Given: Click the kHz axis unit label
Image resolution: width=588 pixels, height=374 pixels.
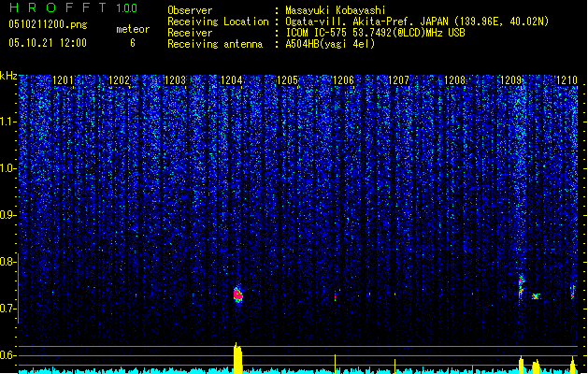Looking at the screenshot, I should [8, 76].
